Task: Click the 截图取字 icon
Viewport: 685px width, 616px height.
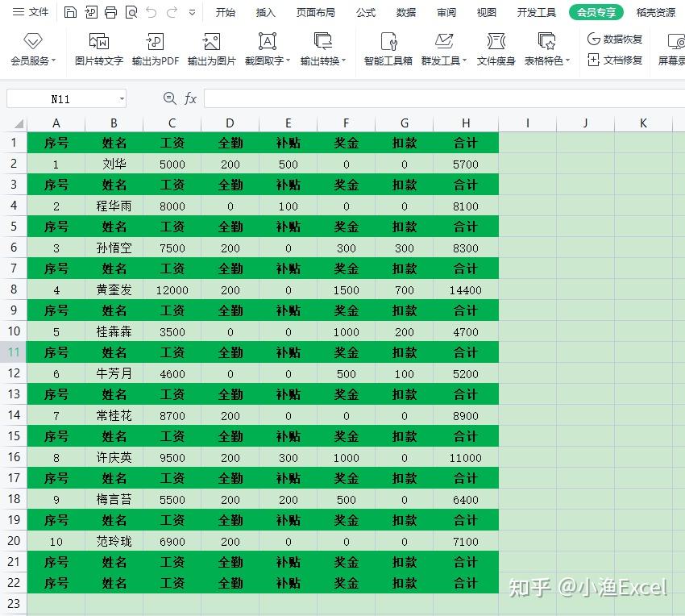Action: [x=268, y=42]
